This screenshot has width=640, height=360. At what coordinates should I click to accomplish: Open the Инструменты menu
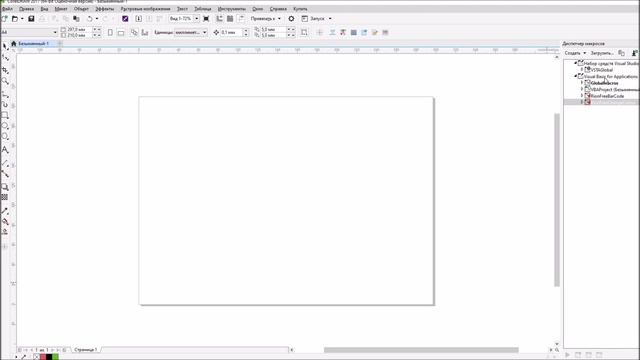[x=231, y=9]
